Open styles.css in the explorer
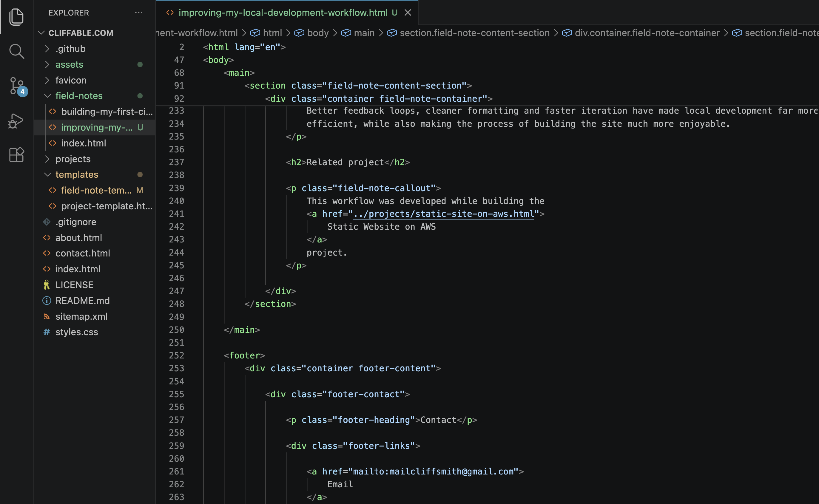Screen dimensions: 819x504 tap(95, 332)
